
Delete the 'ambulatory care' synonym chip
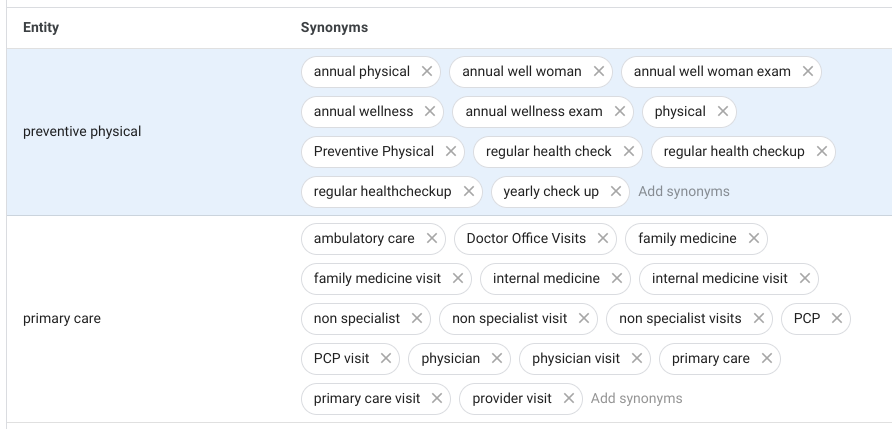pyautogui.click(x=431, y=239)
